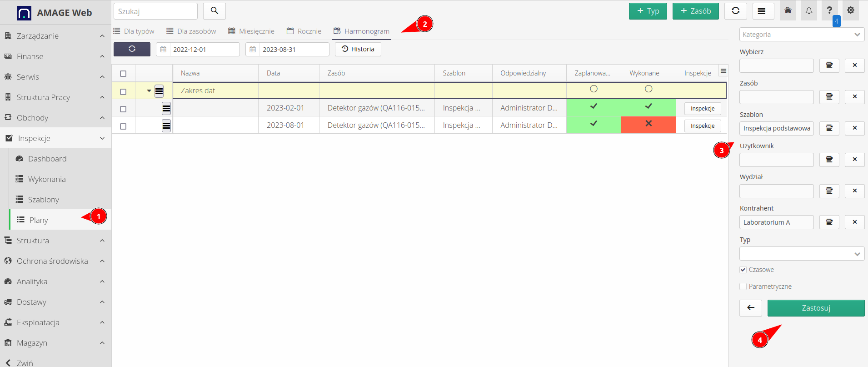The width and height of the screenshot is (868, 367).
Task: Open Szablony in the Inspekcje menu
Action: click(x=43, y=200)
